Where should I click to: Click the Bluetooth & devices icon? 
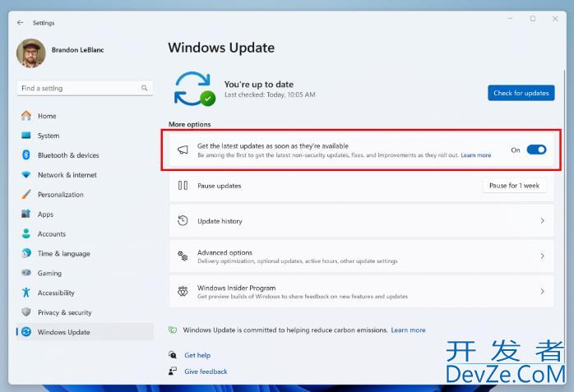(x=26, y=155)
